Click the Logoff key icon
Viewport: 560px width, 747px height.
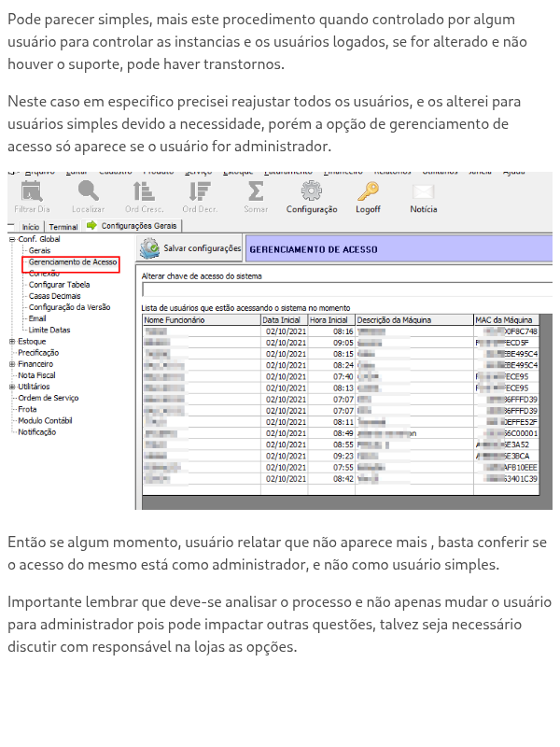pyautogui.click(x=368, y=191)
